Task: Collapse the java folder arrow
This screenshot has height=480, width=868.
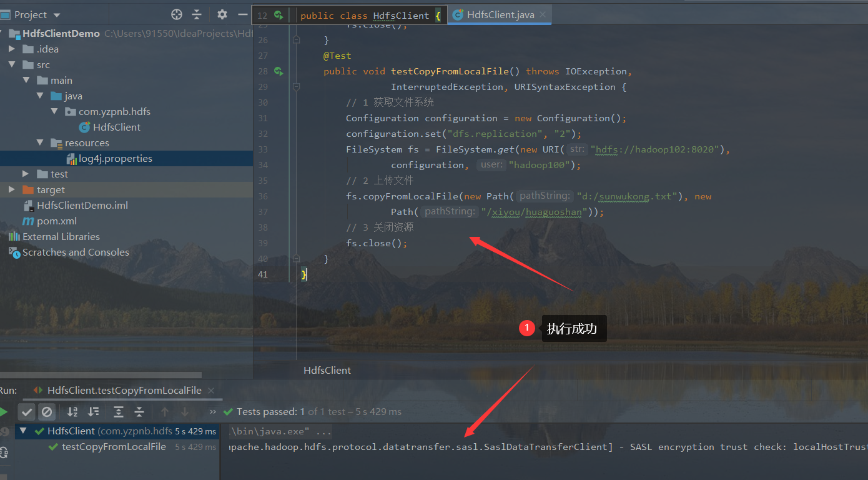Action: tap(40, 96)
